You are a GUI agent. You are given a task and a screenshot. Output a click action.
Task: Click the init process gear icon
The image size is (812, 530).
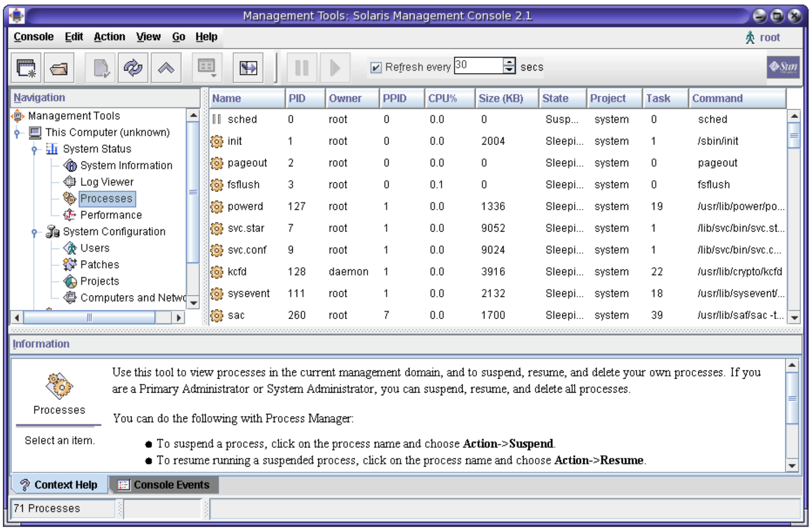[x=217, y=141]
